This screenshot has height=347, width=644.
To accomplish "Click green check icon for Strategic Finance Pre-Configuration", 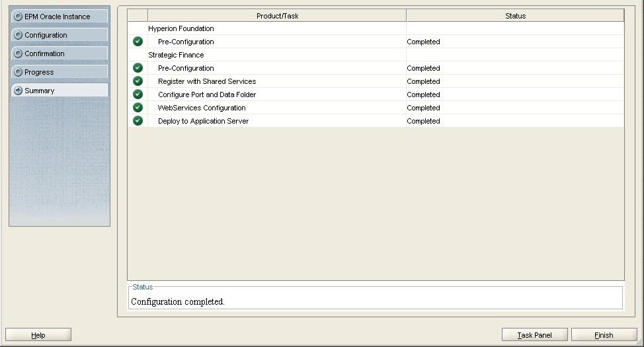I will click(x=138, y=68).
